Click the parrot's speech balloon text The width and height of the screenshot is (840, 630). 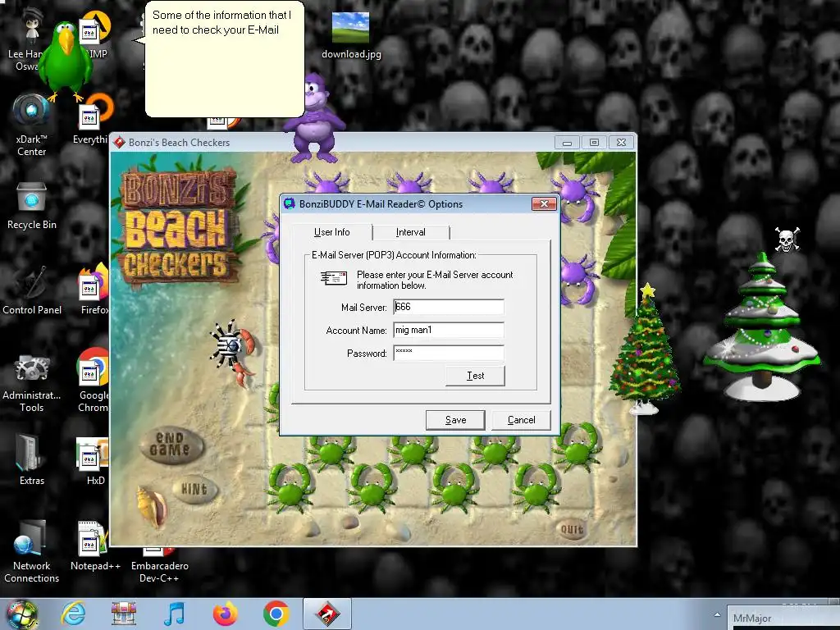pyautogui.click(x=221, y=22)
